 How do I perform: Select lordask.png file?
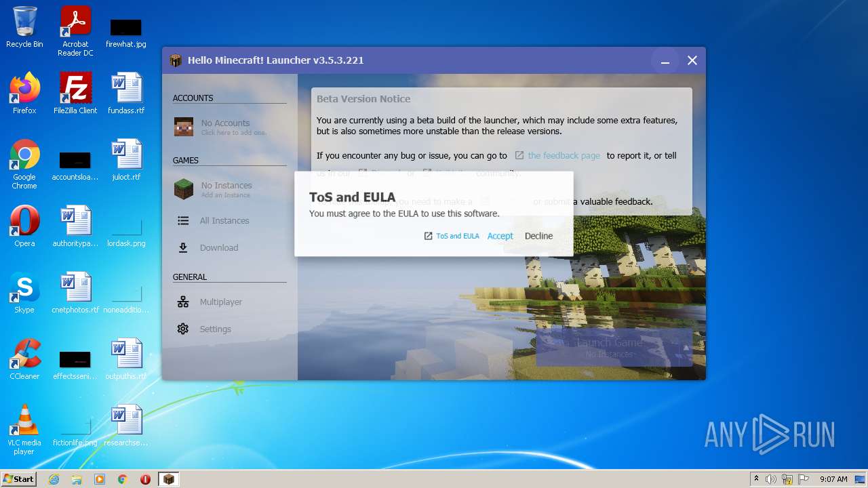126,232
